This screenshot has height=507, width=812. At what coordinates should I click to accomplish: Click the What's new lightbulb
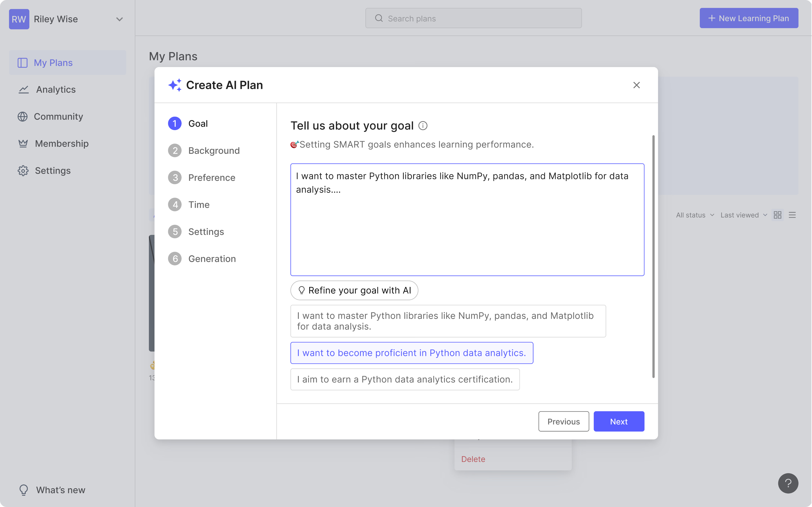[23, 490]
